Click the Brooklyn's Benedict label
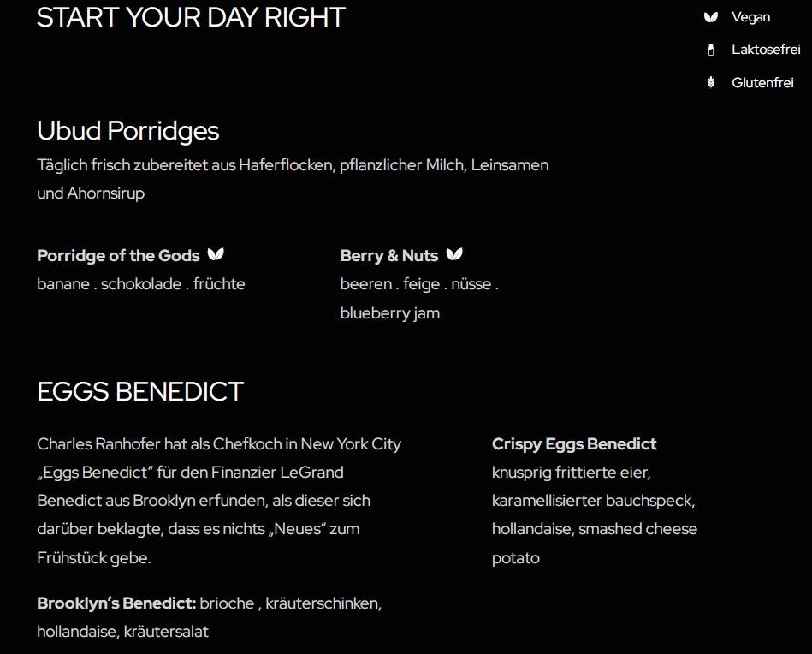This screenshot has height=654, width=812. (116, 603)
